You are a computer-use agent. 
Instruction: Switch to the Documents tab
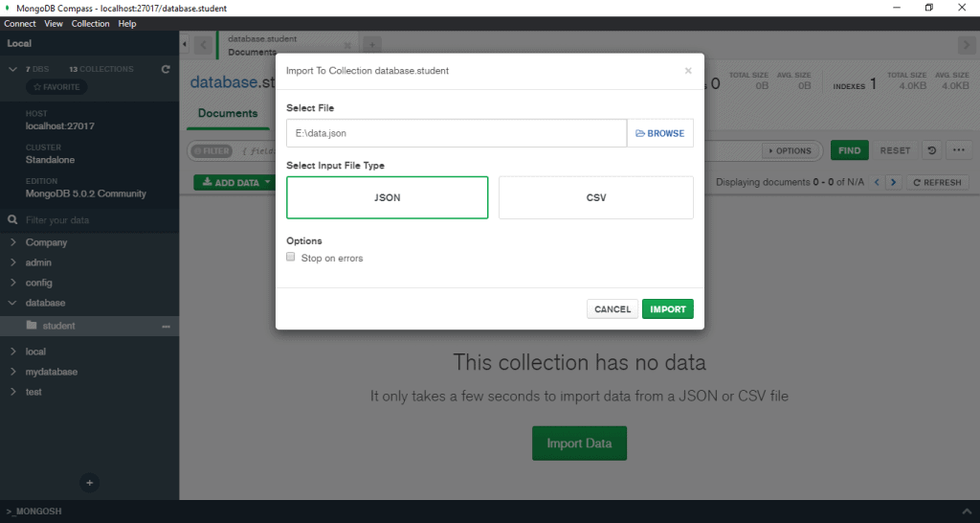point(228,113)
